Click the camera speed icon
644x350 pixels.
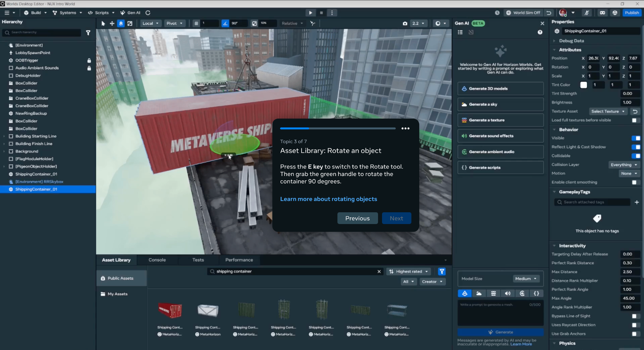click(405, 24)
